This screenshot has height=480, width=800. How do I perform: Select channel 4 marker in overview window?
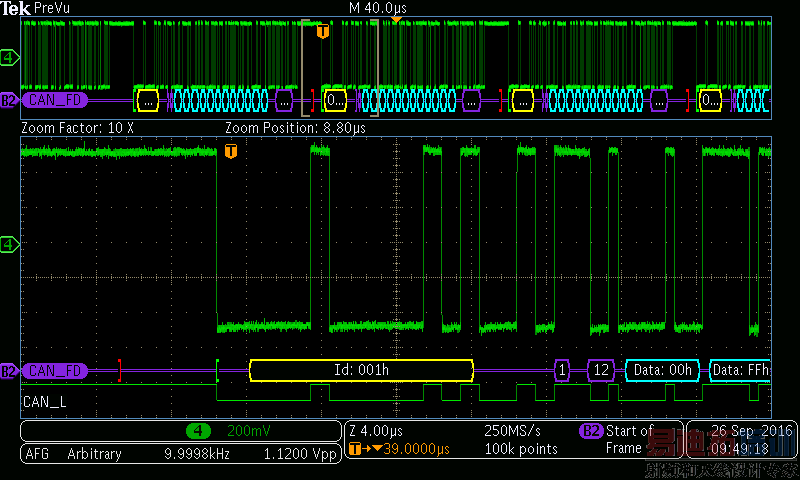[9, 58]
